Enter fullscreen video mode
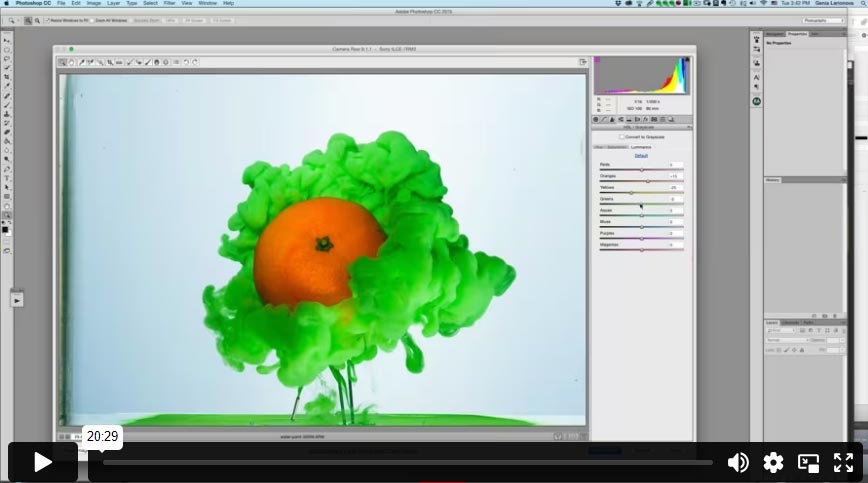 tap(843, 462)
